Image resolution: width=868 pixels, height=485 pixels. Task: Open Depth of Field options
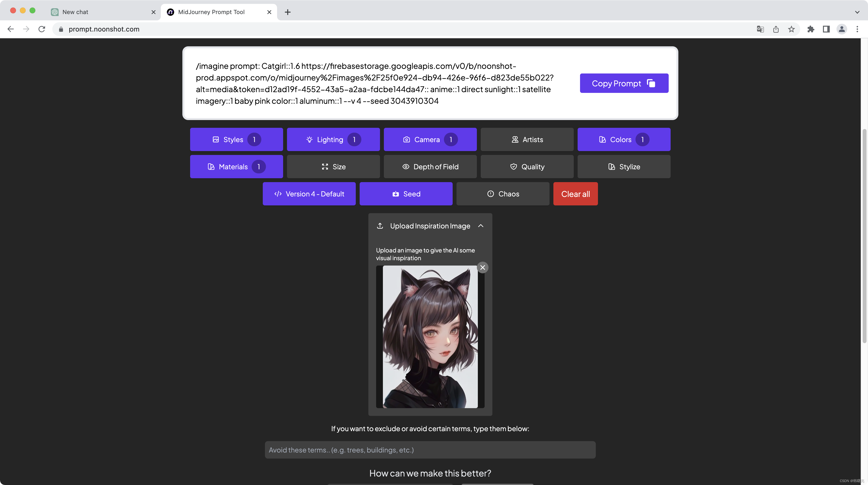pos(430,167)
